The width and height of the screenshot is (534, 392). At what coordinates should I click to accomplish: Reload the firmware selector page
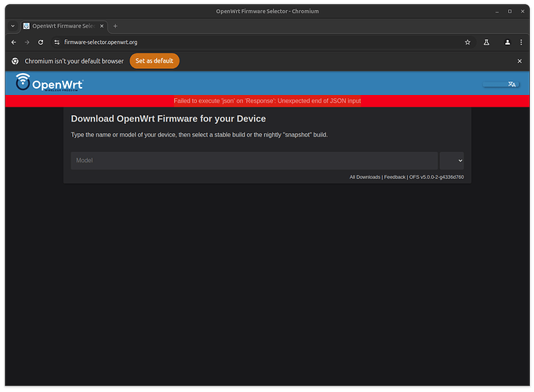click(x=41, y=42)
